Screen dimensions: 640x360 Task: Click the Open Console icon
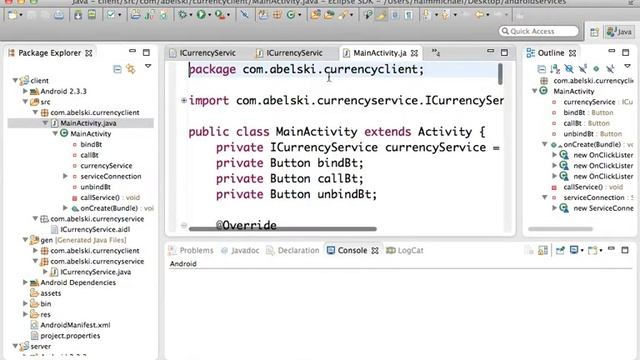592,250
